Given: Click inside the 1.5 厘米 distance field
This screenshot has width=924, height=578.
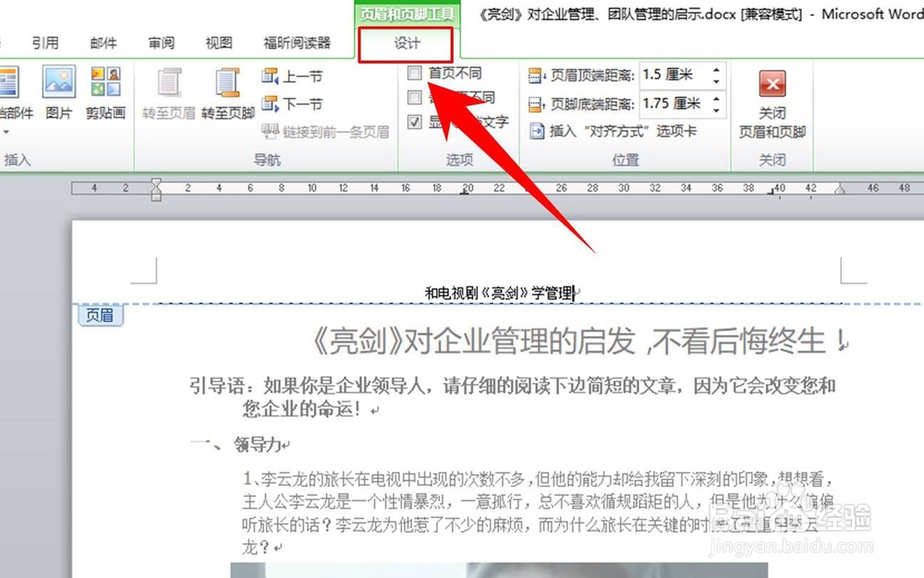Looking at the screenshot, I should pyautogui.click(x=670, y=75).
